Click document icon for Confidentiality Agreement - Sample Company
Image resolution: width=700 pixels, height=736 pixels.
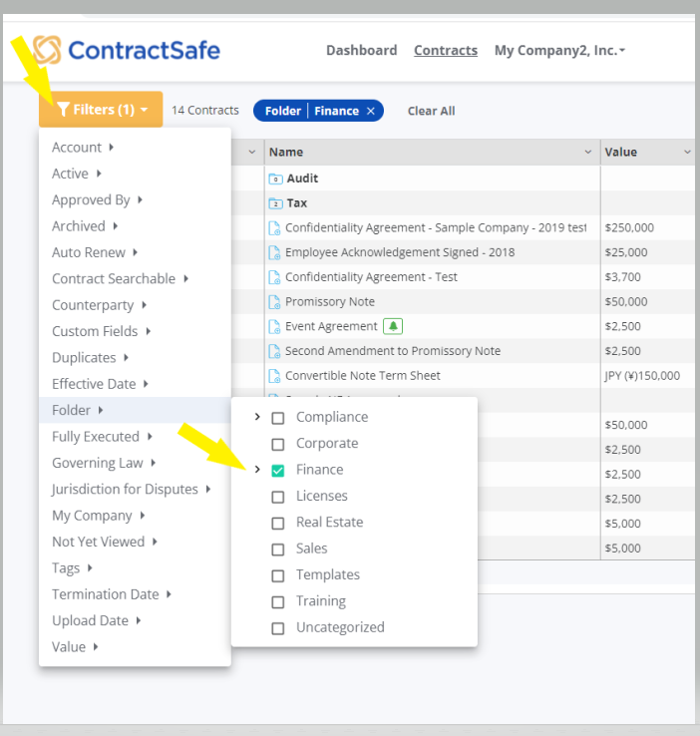(x=274, y=228)
